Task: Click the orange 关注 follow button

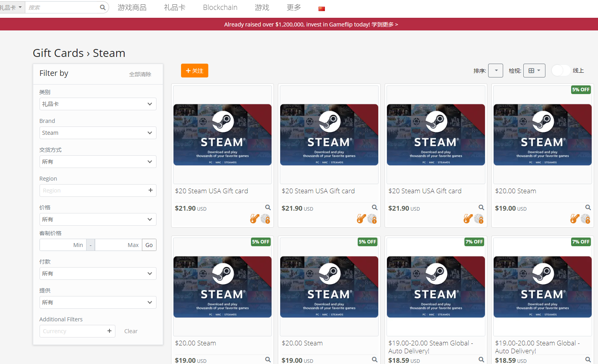Action: point(194,71)
